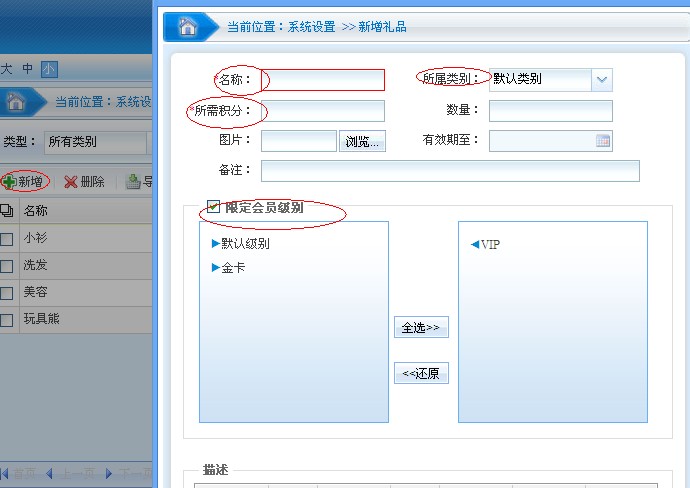Click the 备注 input field
Image resolution: width=690 pixels, height=488 pixels.
(450, 171)
